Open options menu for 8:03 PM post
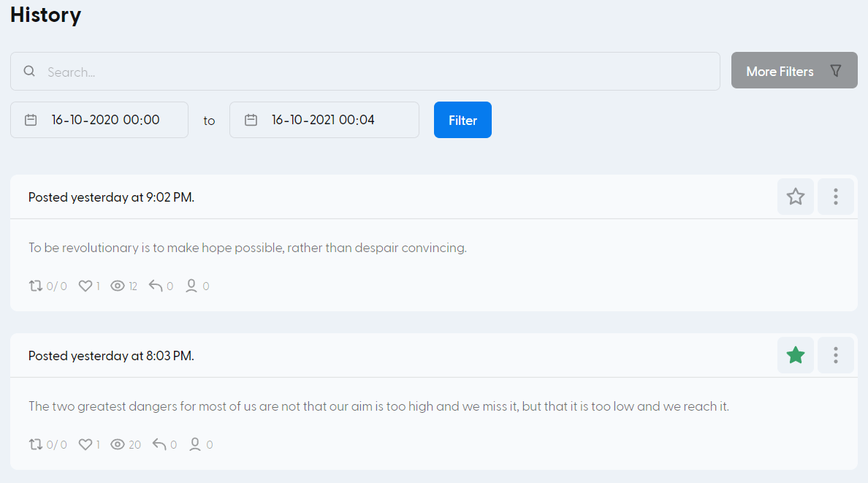Image resolution: width=868 pixels, height=483 pixels. (835, 355)
